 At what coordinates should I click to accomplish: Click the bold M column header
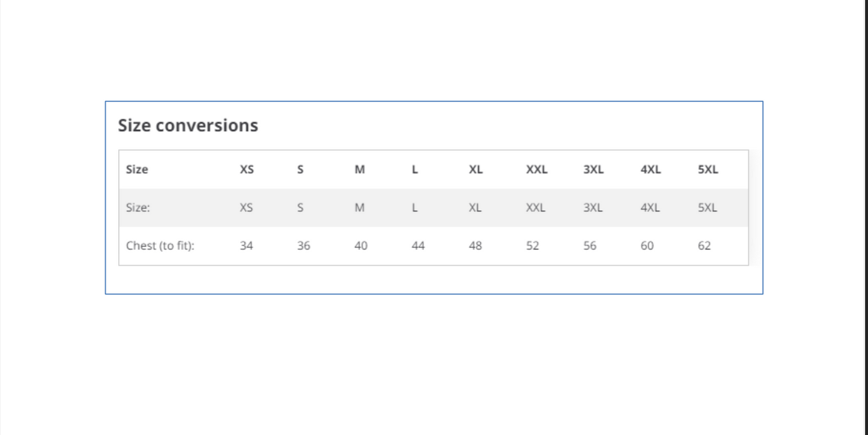(360, 169)
